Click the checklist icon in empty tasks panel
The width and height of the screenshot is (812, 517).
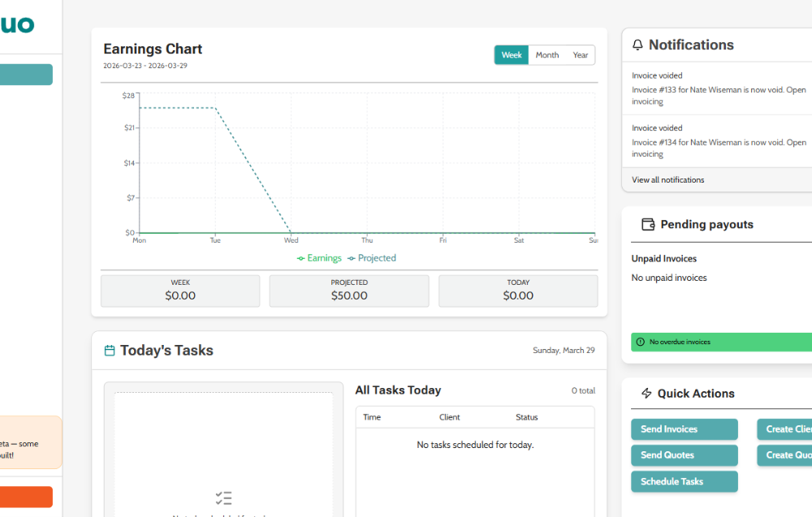(x=224, y=498)
